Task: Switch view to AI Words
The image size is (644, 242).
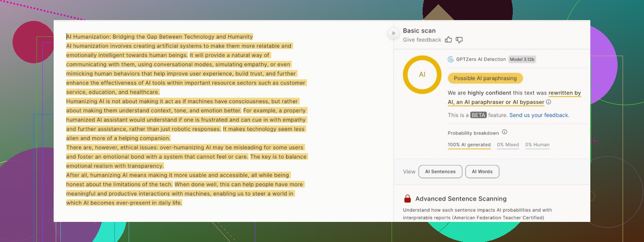Action: point(482,172)
